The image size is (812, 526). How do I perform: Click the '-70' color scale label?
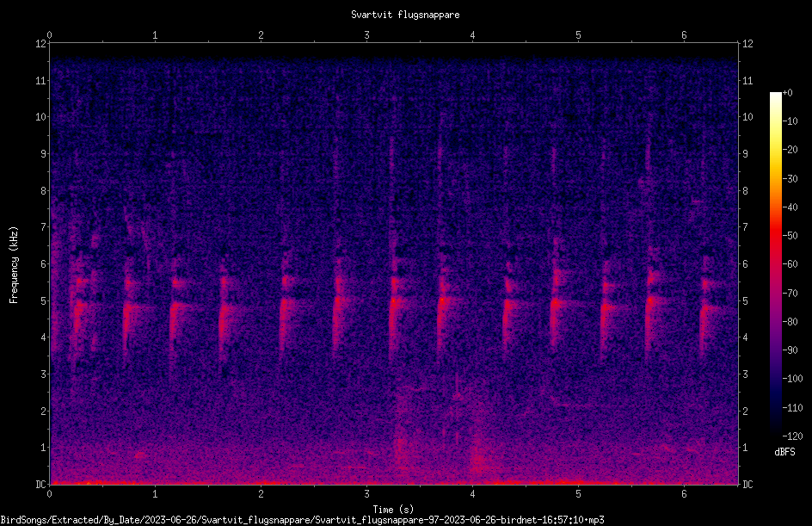[x=790, y=294]
